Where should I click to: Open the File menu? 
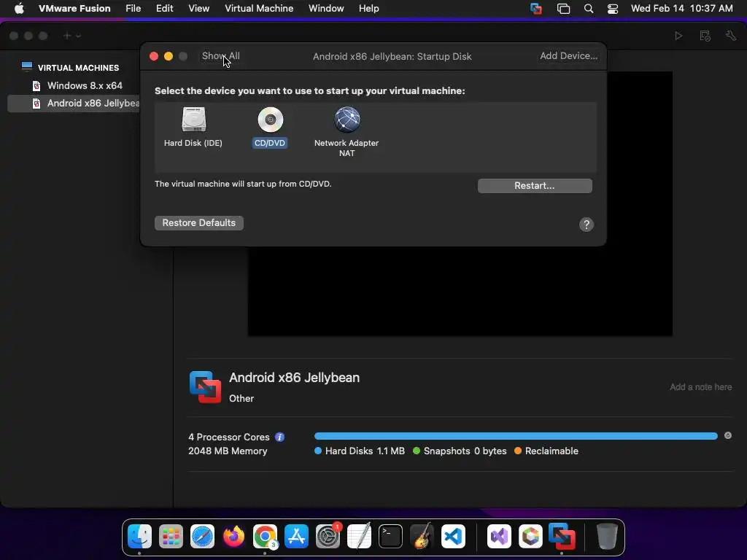coord(133,8)
